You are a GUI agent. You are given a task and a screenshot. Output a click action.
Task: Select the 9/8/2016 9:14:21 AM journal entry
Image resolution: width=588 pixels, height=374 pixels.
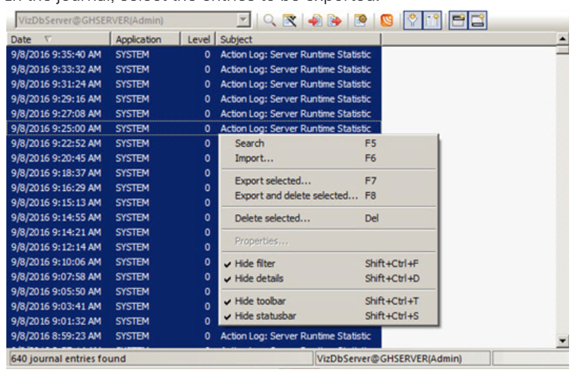pos(112,232)
